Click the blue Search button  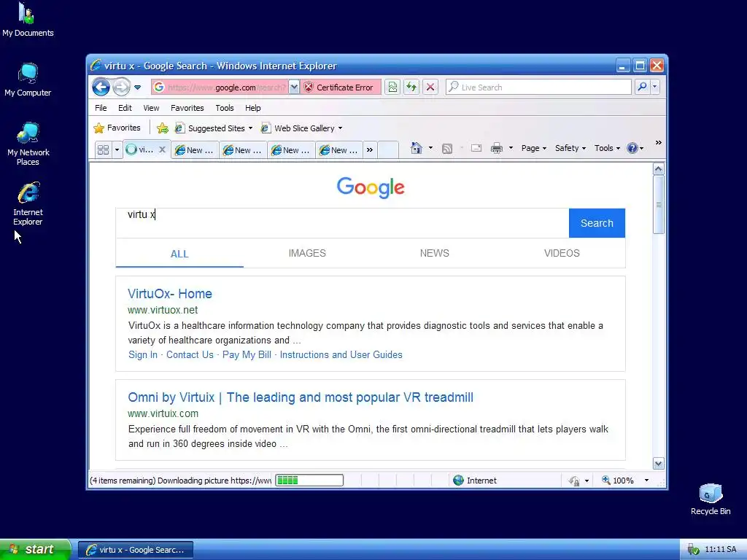(x=597, y=223)
